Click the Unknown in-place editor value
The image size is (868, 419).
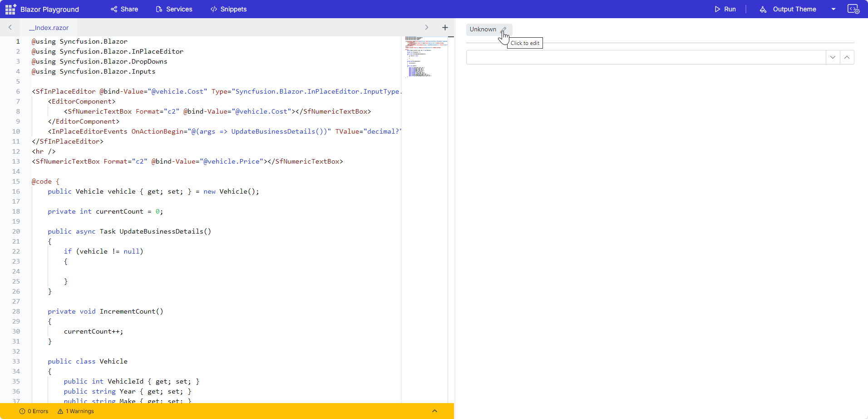483,29
